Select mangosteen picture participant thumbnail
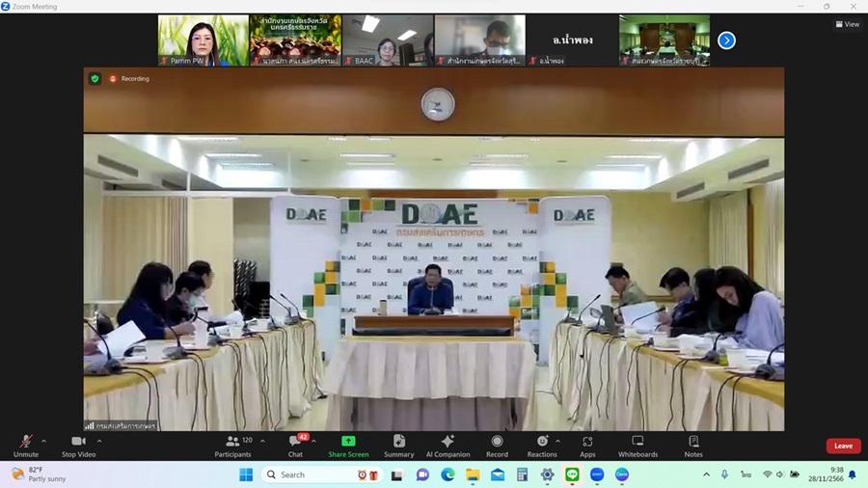 [x=296, y=41]
